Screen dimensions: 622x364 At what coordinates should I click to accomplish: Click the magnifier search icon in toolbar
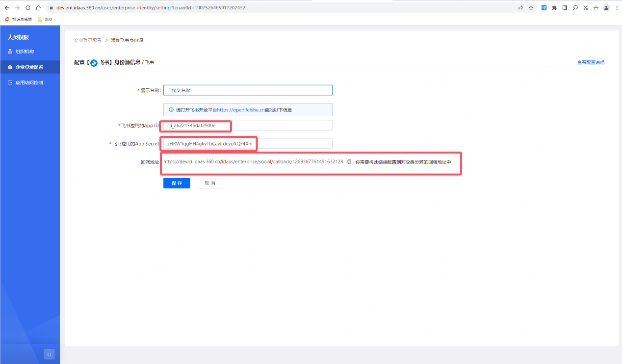[575, 8]
